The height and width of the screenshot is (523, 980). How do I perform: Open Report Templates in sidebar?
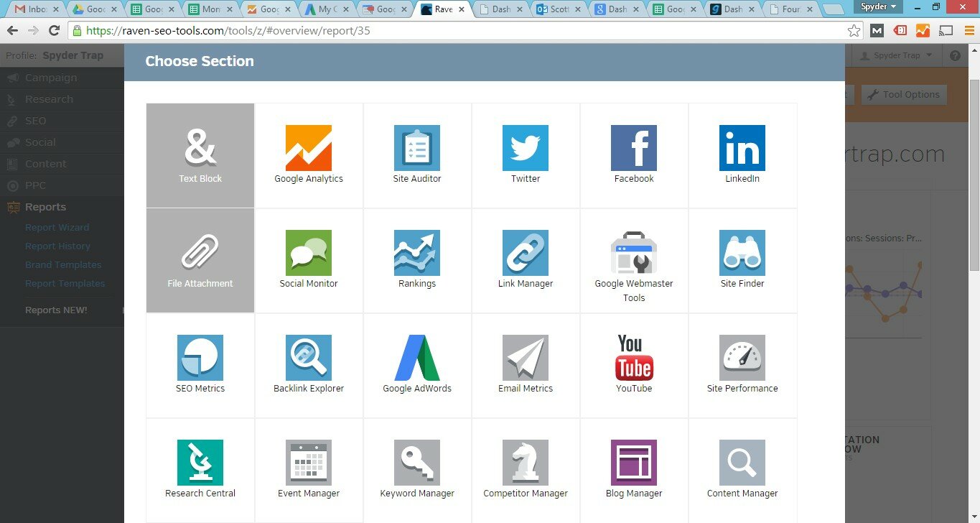[65, 283]
